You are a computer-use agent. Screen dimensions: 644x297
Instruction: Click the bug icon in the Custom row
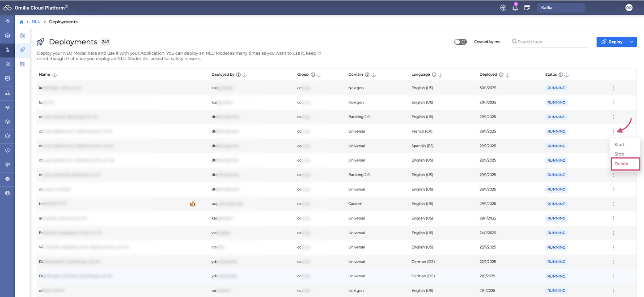(193, 204)
